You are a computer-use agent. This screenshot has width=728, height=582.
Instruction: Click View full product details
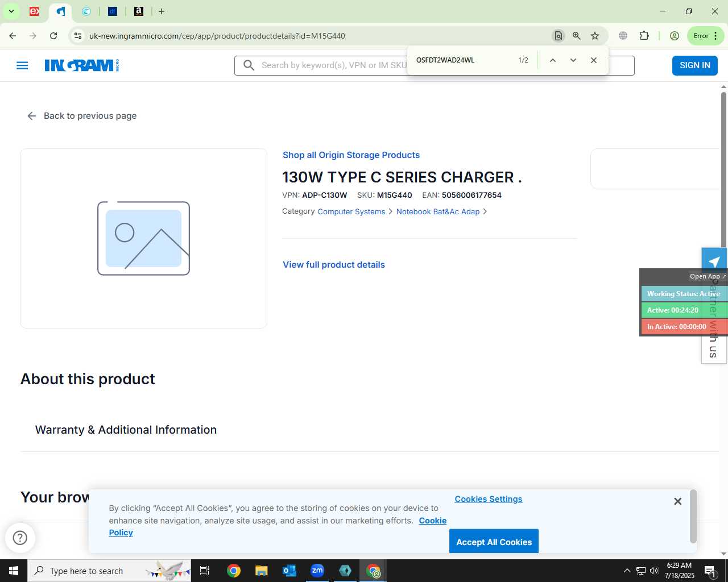coord(334,265)
